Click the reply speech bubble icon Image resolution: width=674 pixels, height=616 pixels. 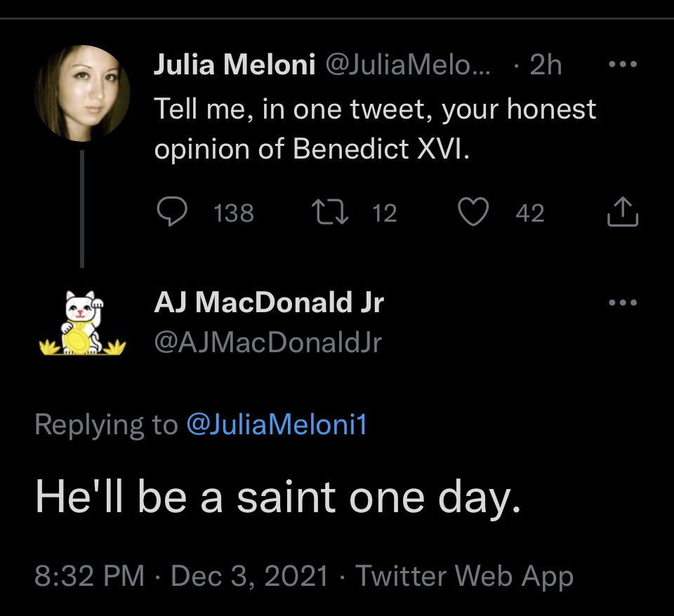(x=170, y=213)
